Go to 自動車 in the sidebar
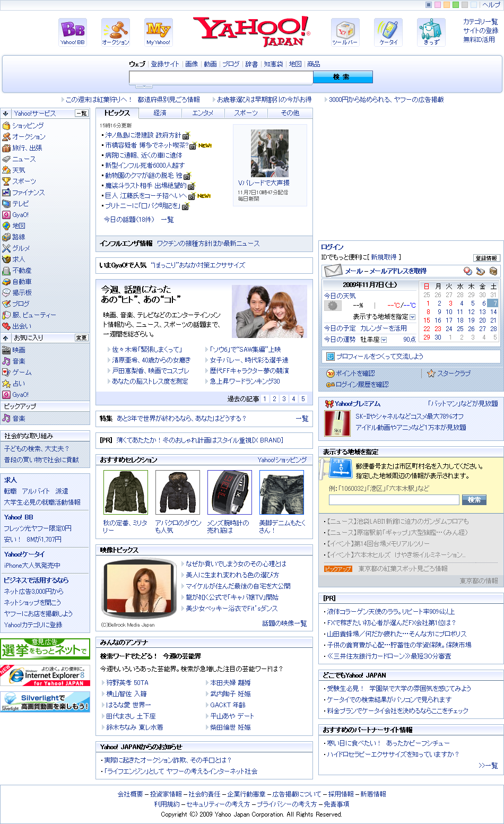 pos(22,282)
